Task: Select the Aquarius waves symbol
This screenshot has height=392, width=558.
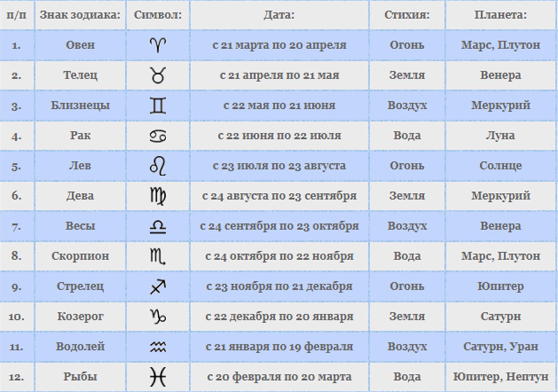Action: tap(158, 347)
